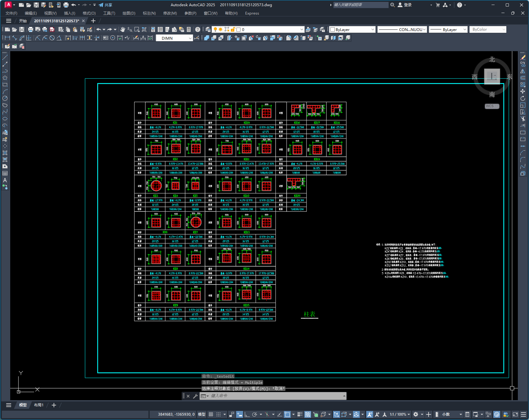Toggle Polar Tracking in status bar

tap(255, 414)
